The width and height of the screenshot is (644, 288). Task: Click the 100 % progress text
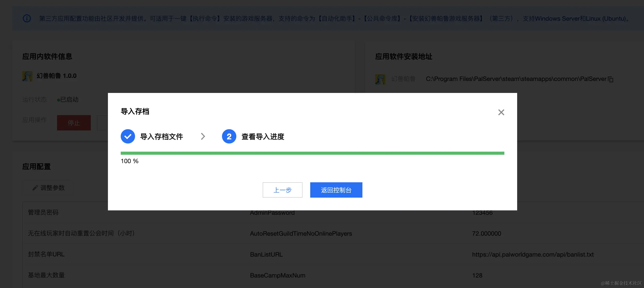tap(129, 161)
